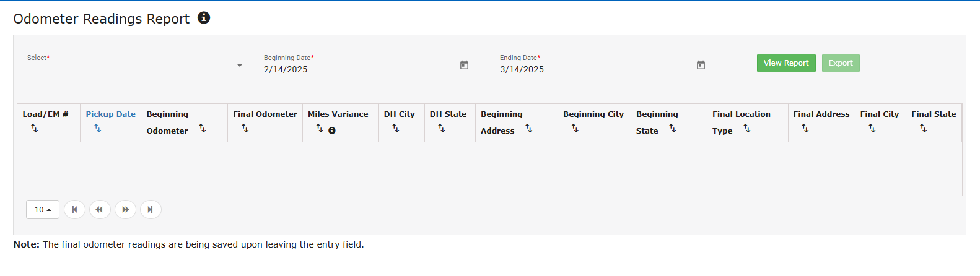Sort the Final State column
This screenshot has height=276, width=980.
(x=923, y=128)
